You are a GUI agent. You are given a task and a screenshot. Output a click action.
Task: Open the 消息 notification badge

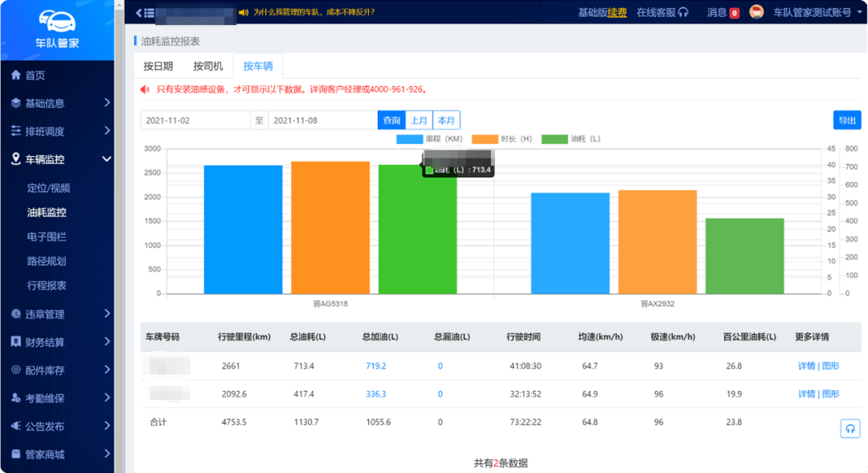734,13
